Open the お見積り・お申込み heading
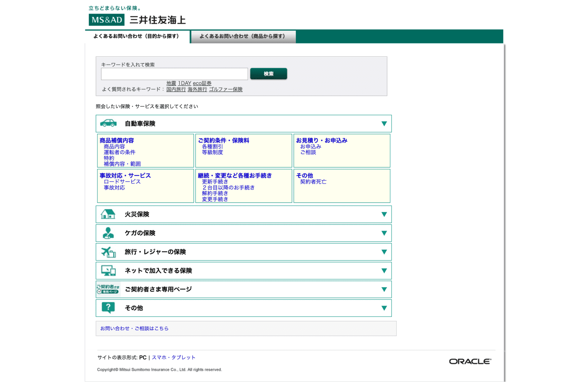588x382 pixels. tap(322, 140)
